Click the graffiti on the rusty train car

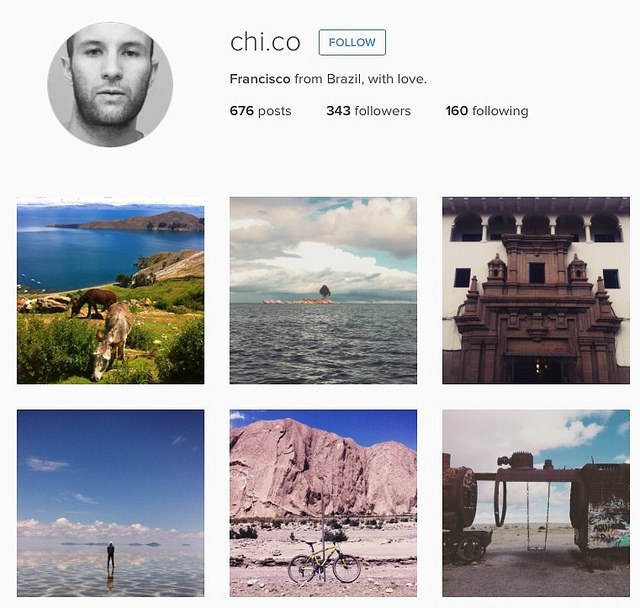[608, 524]
